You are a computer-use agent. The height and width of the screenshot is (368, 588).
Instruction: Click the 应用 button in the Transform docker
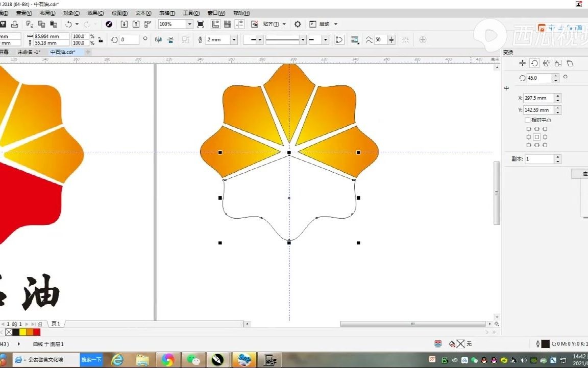583,174
